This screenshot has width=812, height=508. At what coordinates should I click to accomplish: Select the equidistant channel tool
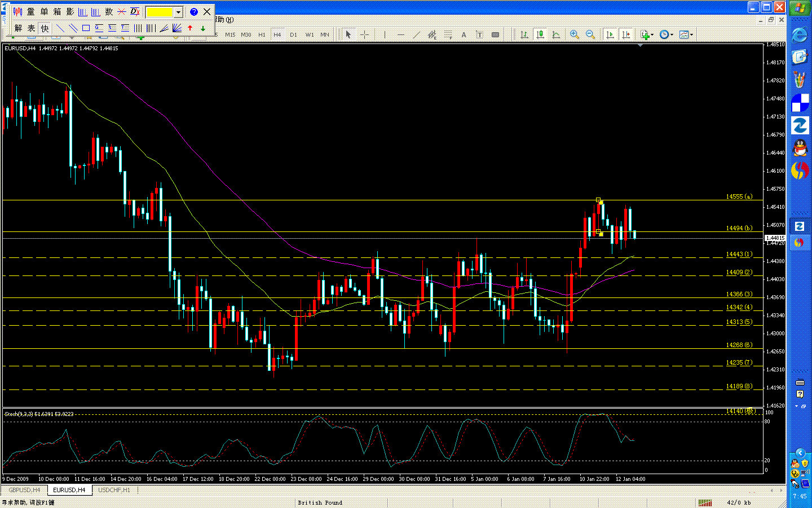pyautogui.click(x=432, y=35)
